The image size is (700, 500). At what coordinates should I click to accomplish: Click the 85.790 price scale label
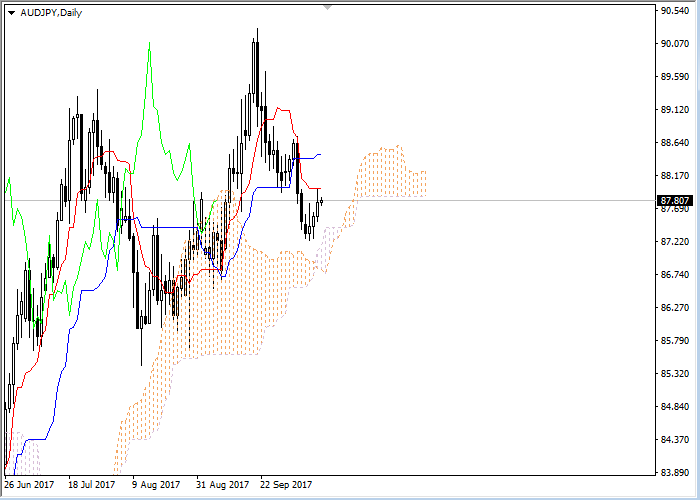click(675, 341)
